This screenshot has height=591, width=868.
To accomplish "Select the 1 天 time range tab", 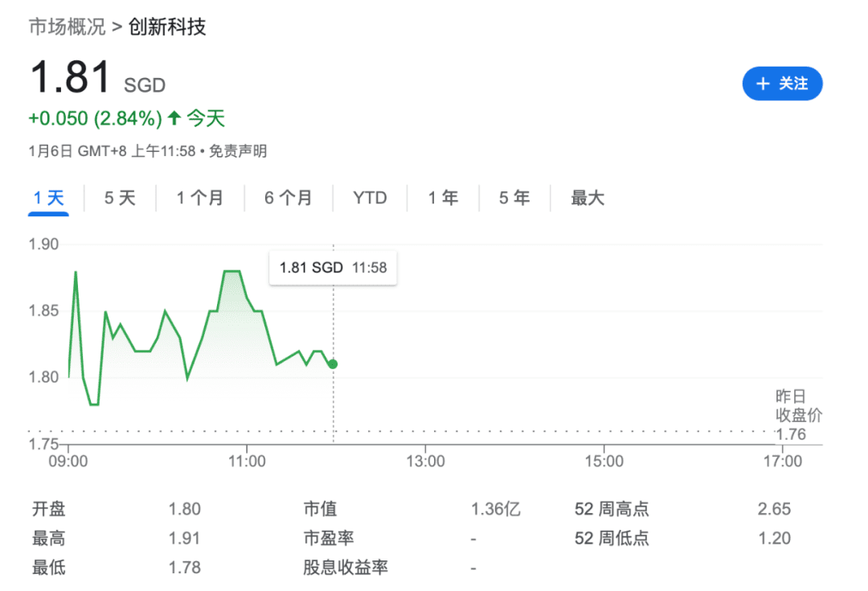I will click(48, 198).
